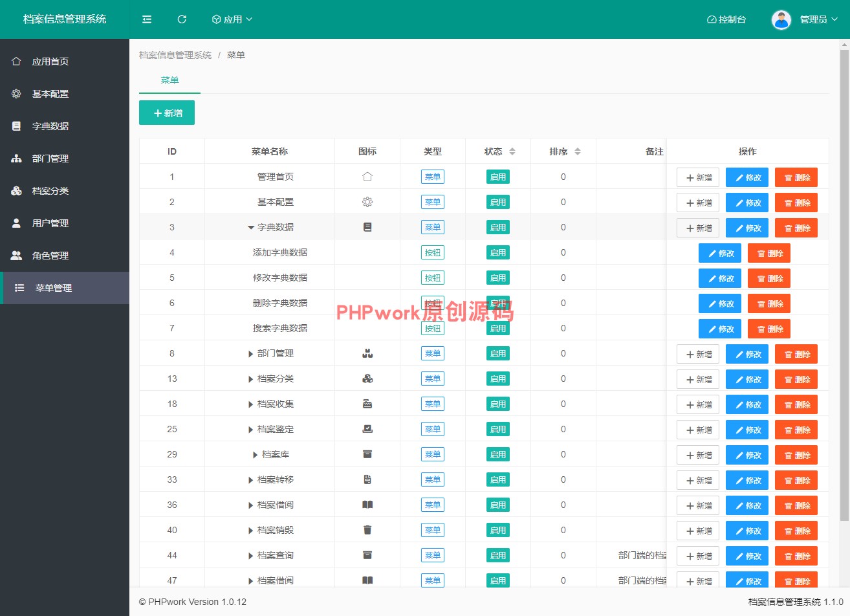
Task: Expand the 档案库 tree row
Action: coord(256,455)
